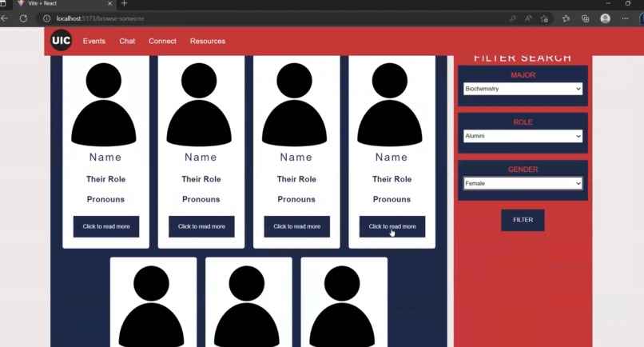Open a new browser tab with plus
Viewport: 644px width, 347px height.
pos(124,4)
